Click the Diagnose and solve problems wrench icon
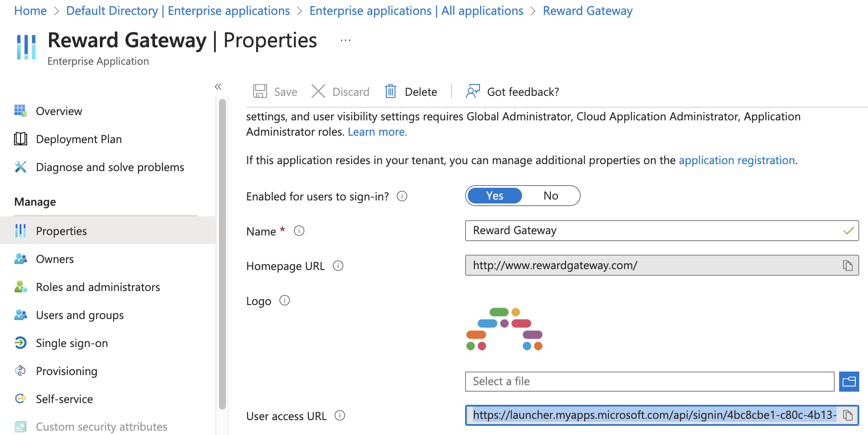The width and height of the screenshot is (868, 435). [x=21, y=167]
